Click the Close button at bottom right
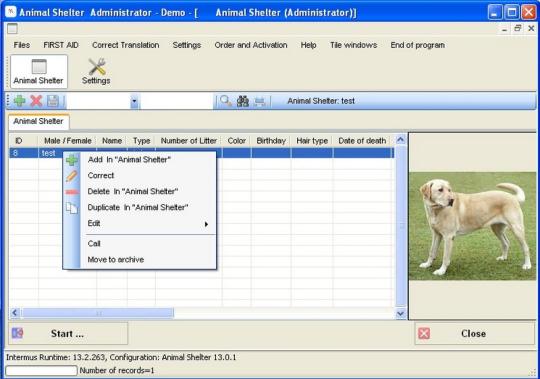 click(x=475, y=333)
